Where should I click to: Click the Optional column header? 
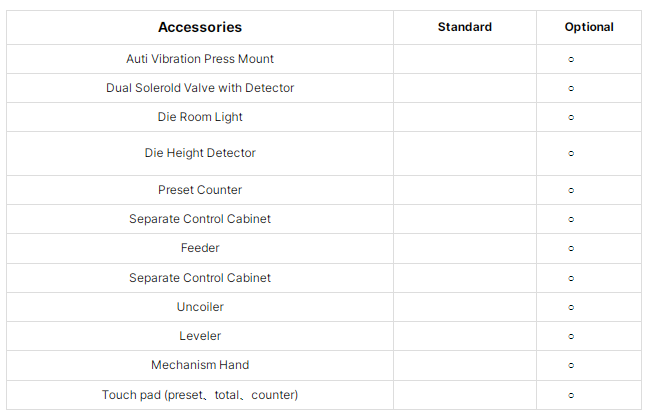click(589, 27)
